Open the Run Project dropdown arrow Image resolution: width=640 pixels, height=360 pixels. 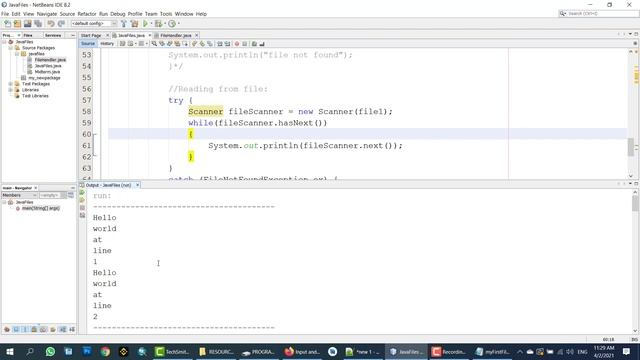(151, 24)
